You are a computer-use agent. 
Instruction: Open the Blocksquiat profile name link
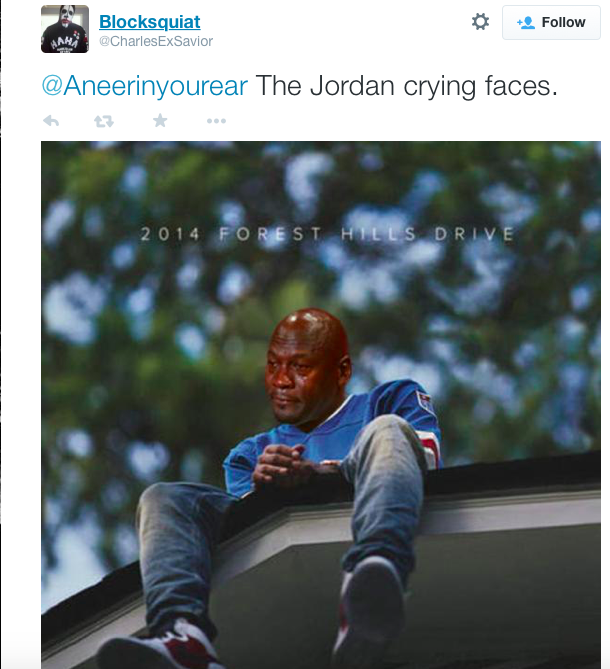(149, 22)
